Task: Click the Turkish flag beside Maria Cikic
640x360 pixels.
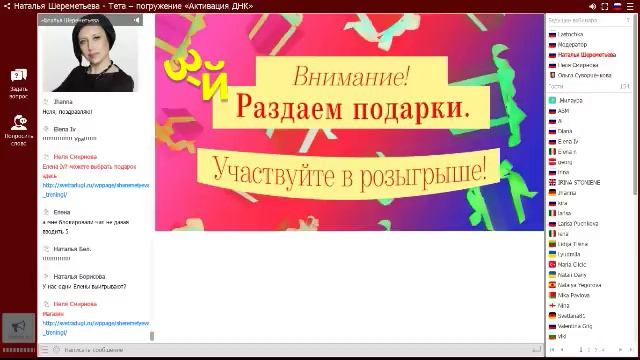Action: (552, 264)
